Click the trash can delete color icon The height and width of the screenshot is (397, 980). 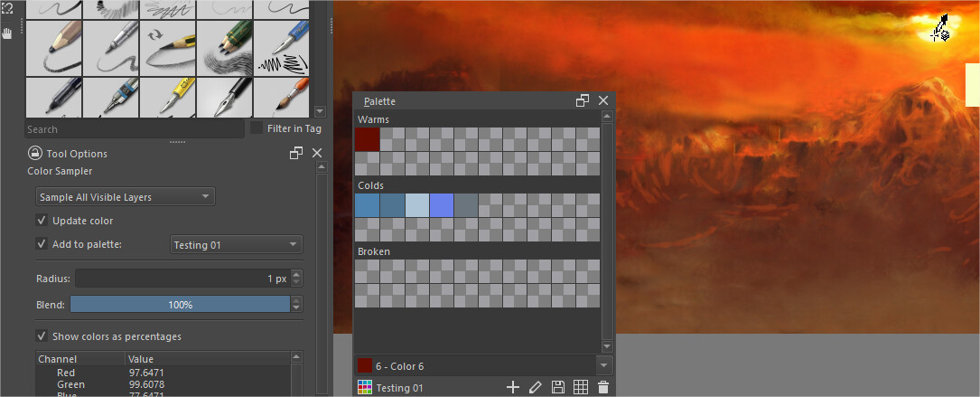[x=603, y=387]
